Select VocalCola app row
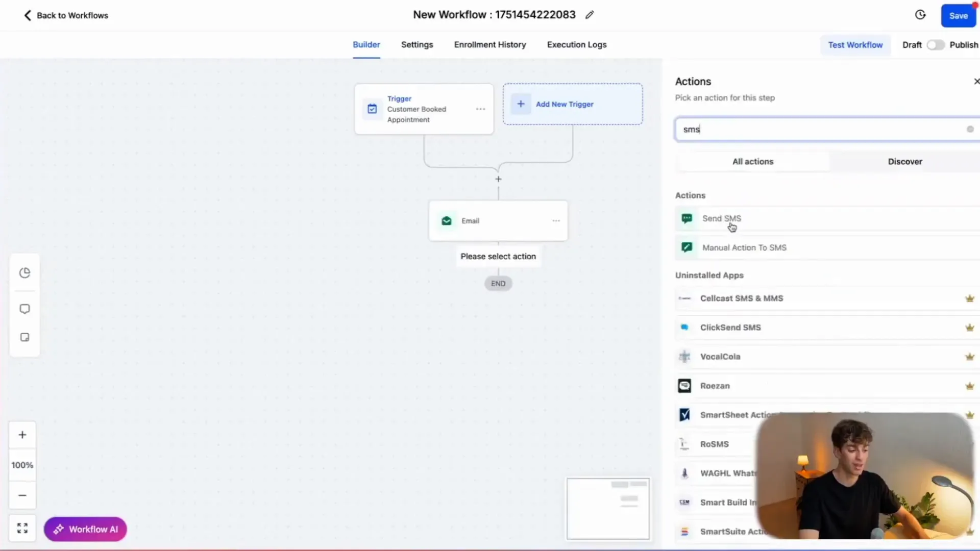 (827, 357)
